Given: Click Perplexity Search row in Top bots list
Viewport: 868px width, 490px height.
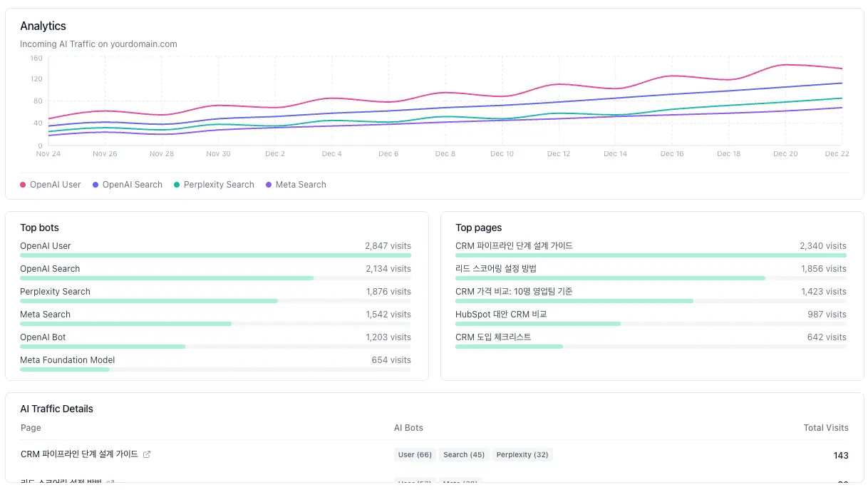Looking at the screenshot, I should click(55, 292).
